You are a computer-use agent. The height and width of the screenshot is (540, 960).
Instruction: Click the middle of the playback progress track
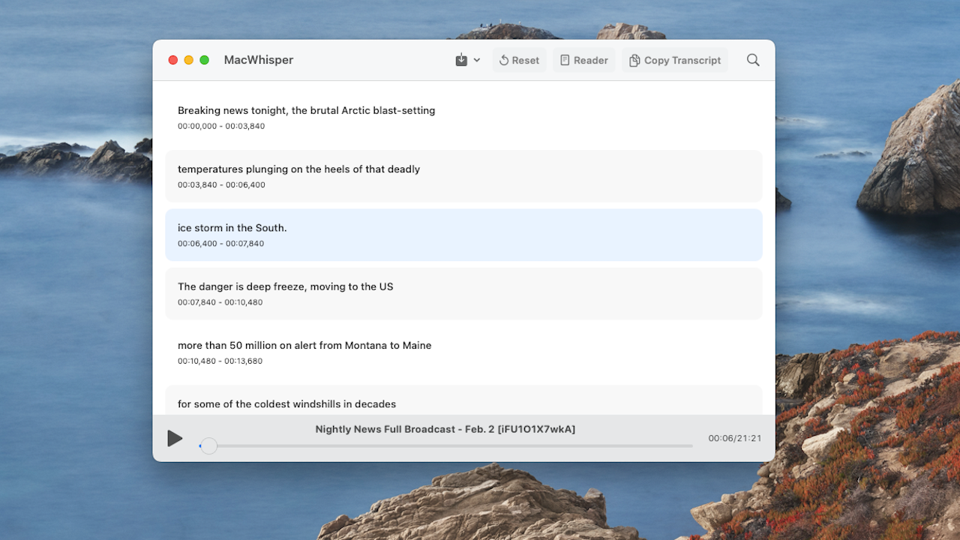[446, 446]
